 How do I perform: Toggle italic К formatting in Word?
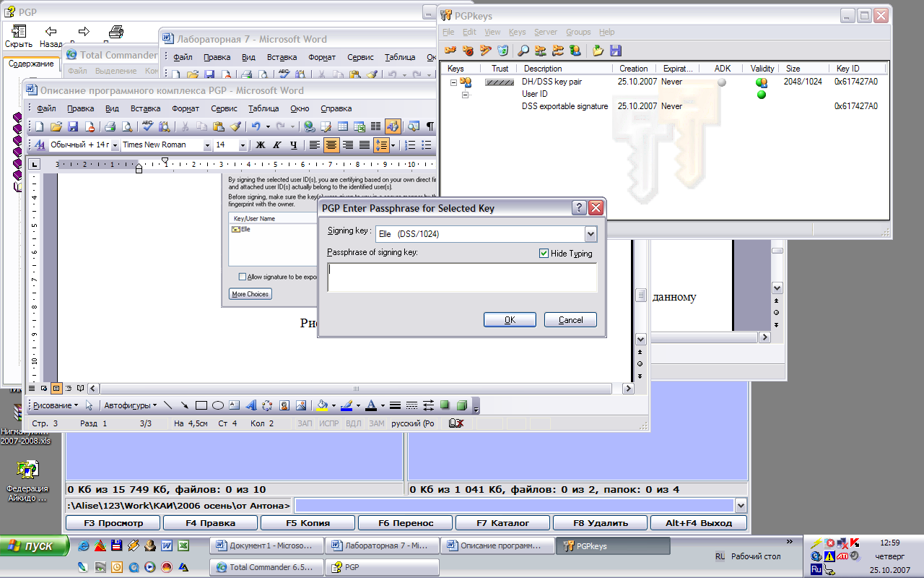277,145
